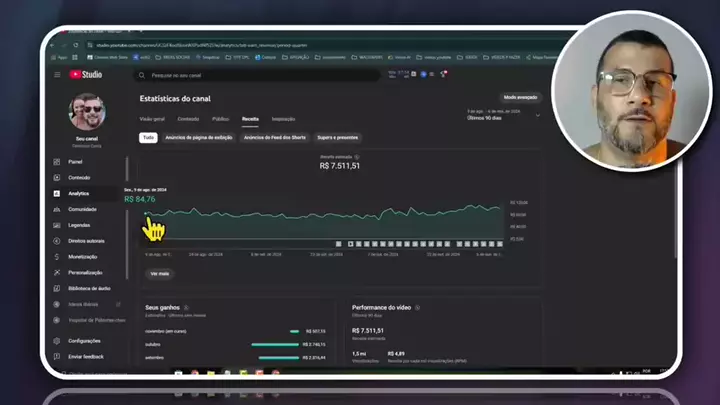This screenshot has height=405, width=720.
Task: Open the Painel dashboard icon in sidebar
Action: pyautogui.click(x=58, y=161)
